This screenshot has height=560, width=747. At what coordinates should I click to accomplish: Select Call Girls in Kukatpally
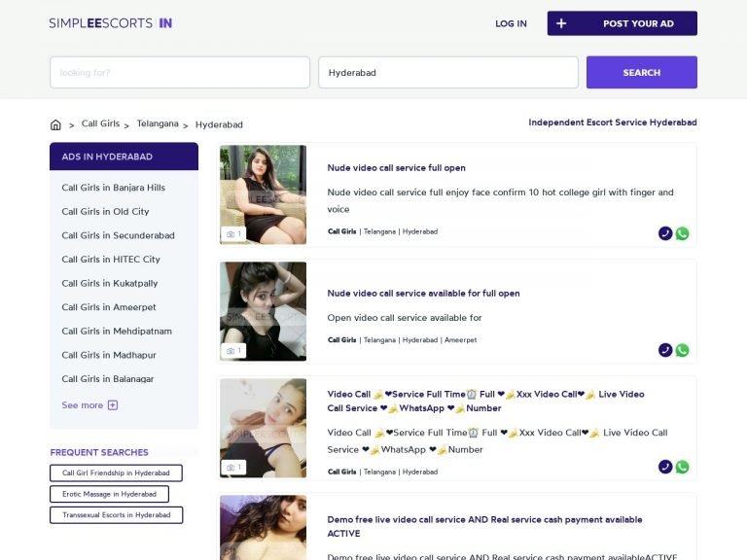tap(110, 283)
